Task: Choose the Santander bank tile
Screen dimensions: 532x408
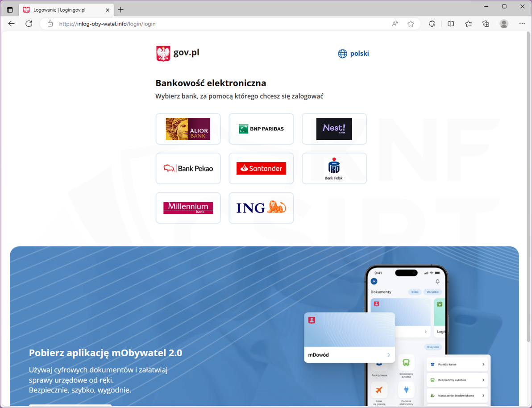Action: pos(261,168)
